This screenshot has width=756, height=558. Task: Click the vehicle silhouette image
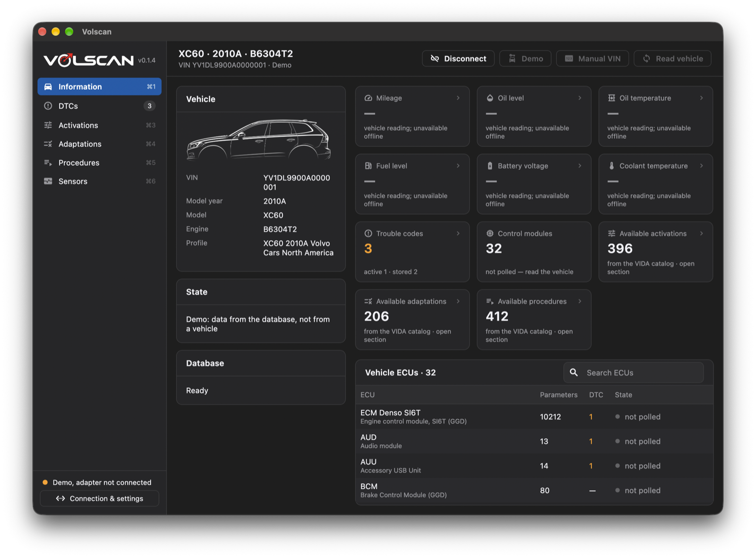[259, 140]
